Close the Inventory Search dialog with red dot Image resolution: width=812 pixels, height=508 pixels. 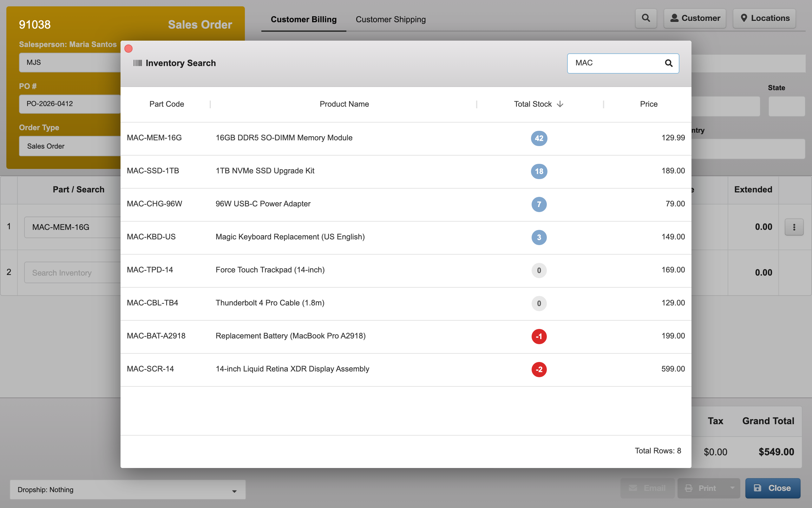coord(128,49)
